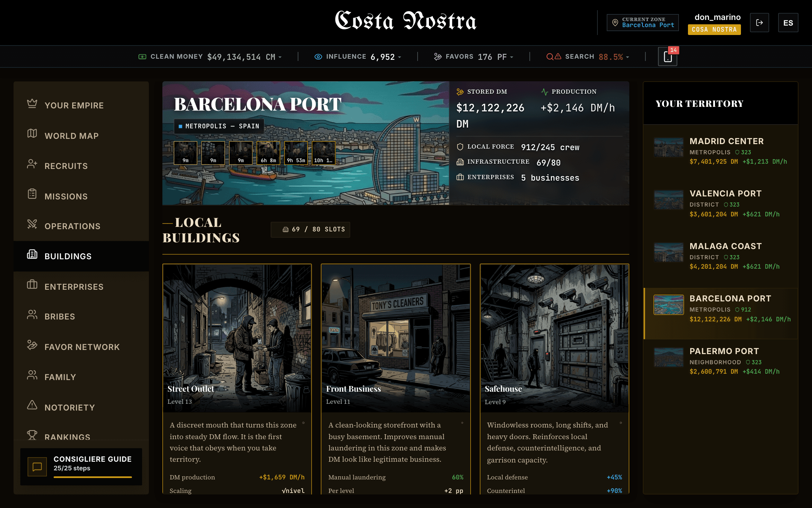Viewport: 812px width, 508px height.
Task: Click the location pin icon in Current Zone
Action: click(x=615, y=23)
